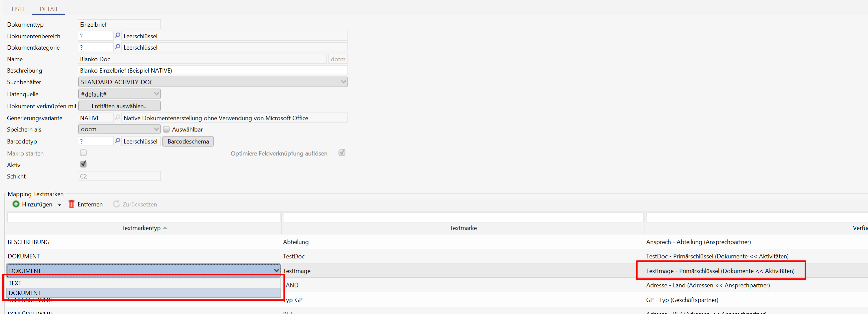Click red trash Entfernen icon
This screenshot has width=868, height=314.
pos(71,204)
